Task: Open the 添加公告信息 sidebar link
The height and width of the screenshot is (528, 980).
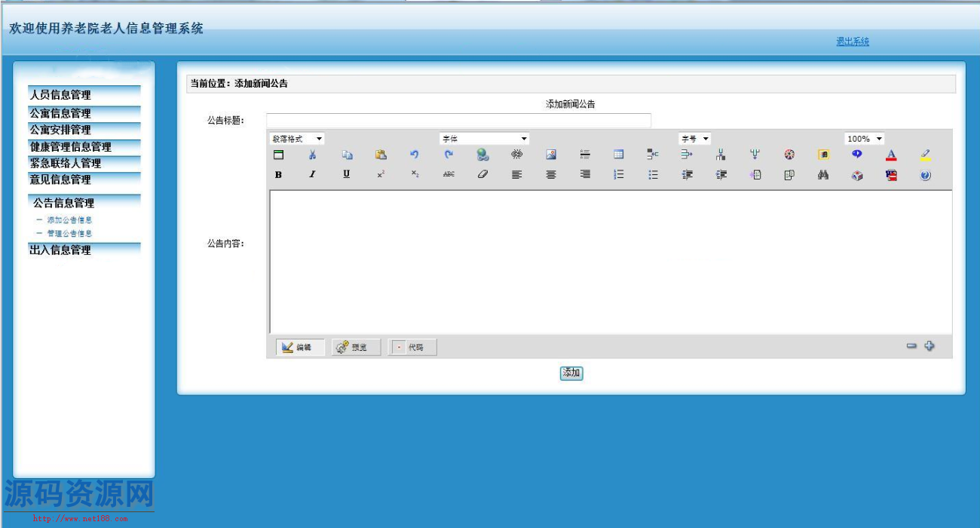Action: click(x=69, y=220)
